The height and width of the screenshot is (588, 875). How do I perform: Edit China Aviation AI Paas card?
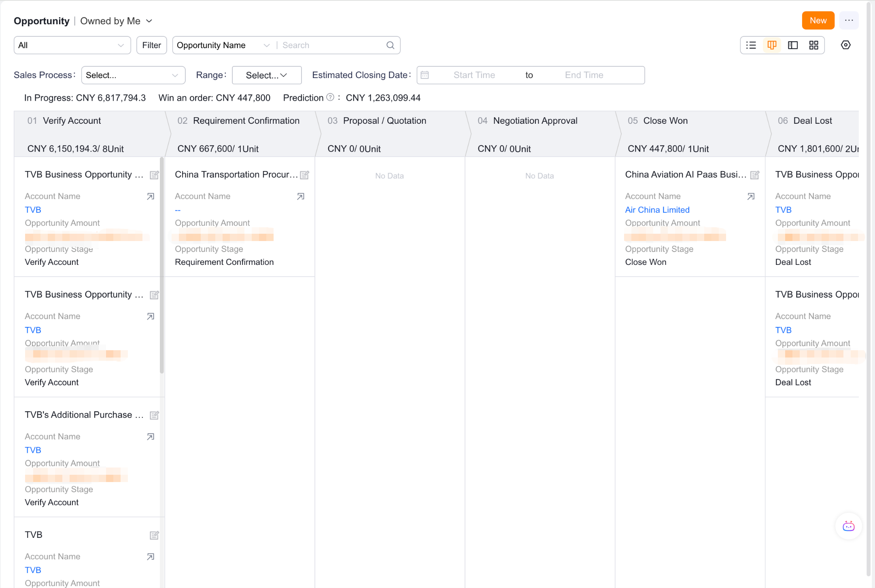pyautogui.click(x=754, y=175)
